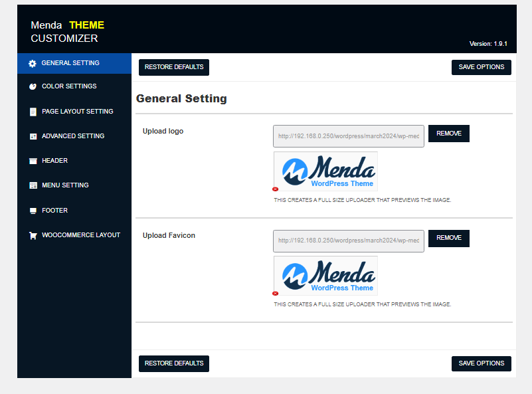Click the bottom Save Options button
The width and height of the screenshot is (532, 394).
click(x=482, y=363)
